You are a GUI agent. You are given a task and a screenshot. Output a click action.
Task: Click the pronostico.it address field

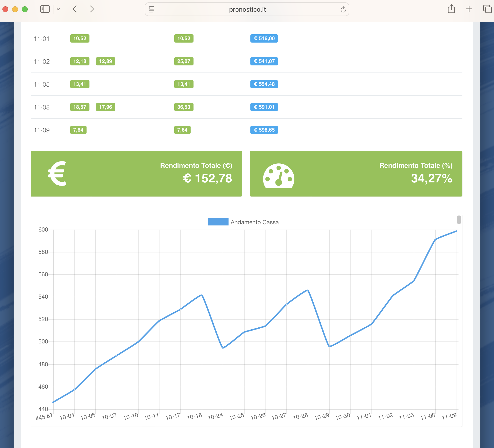[x=247, y=9]
